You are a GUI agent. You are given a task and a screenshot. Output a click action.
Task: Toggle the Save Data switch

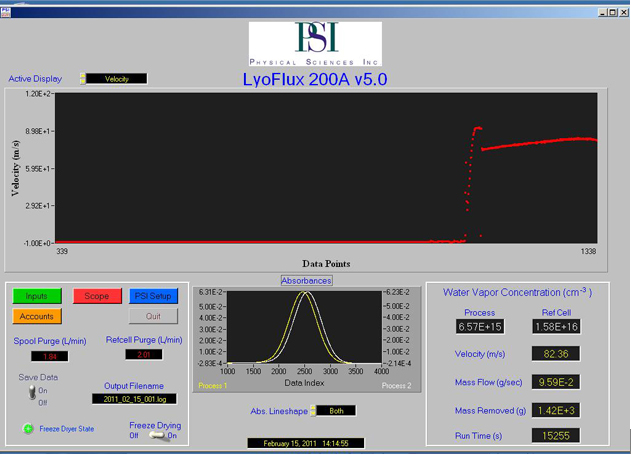(x=32, y=392)
